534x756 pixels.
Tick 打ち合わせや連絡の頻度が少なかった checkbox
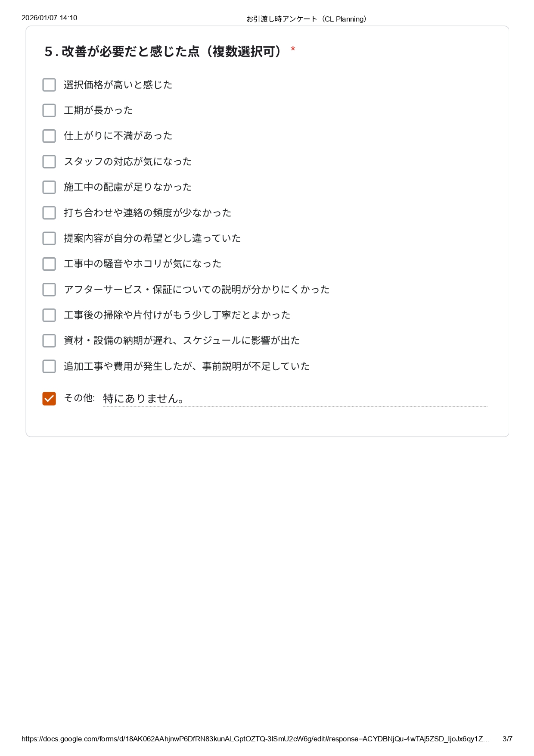(x=49, y=213)
